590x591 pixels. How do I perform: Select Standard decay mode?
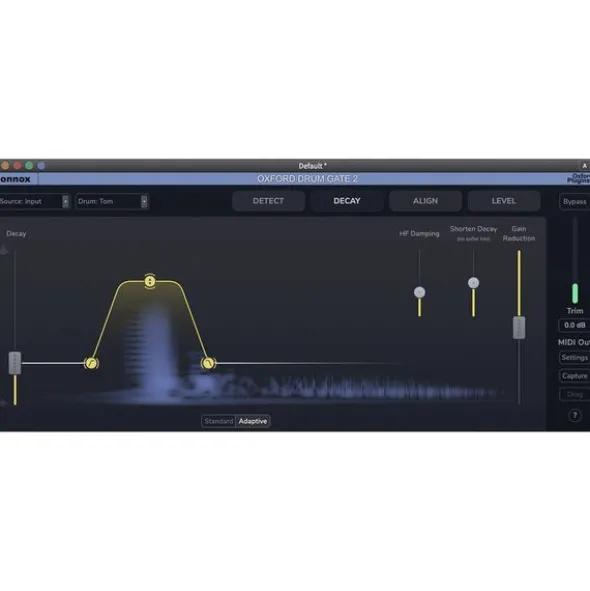point(219,421)
